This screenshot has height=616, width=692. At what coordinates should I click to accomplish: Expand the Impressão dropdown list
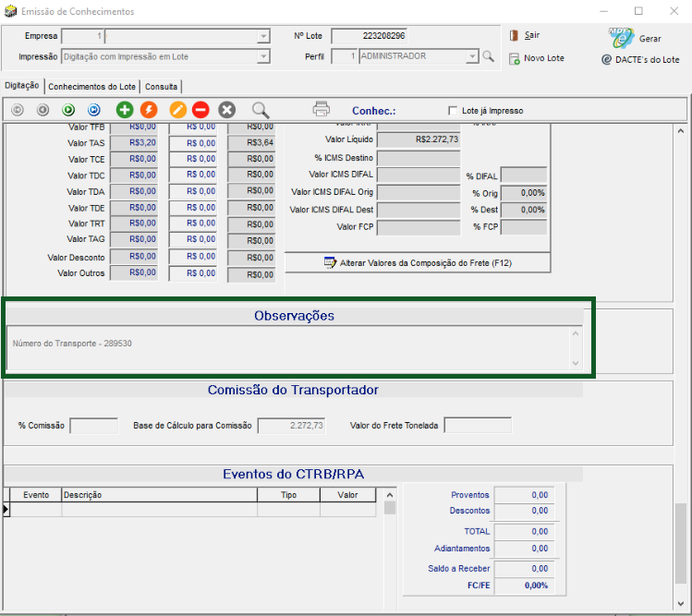pos(263,56)
